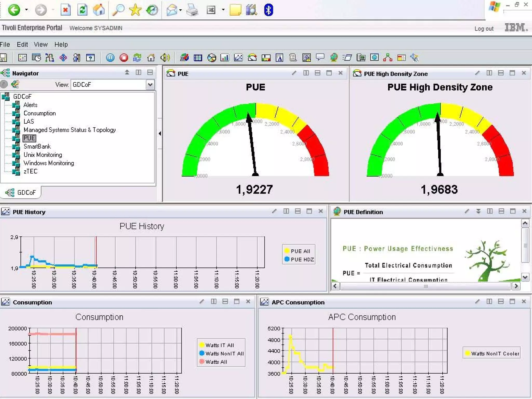Click the blue Pause refresh toolbar icon

[x=110, y=58]
